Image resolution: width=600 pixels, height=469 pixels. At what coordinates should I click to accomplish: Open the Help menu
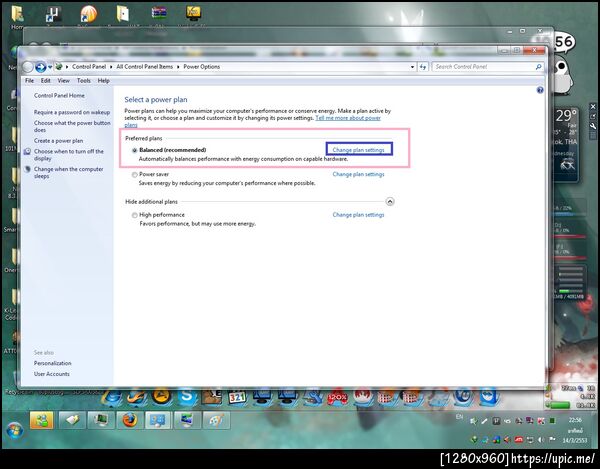click(103, 81)
